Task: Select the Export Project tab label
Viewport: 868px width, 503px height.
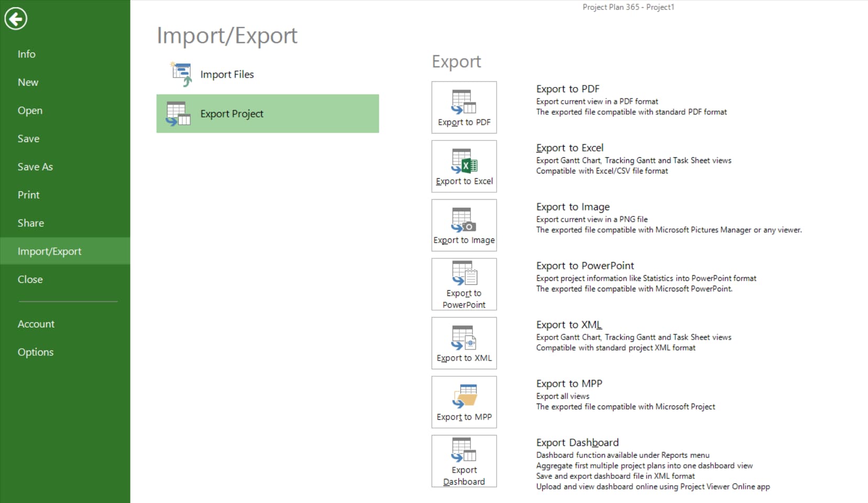Action: pyautogui.click(x=232, y=114)
